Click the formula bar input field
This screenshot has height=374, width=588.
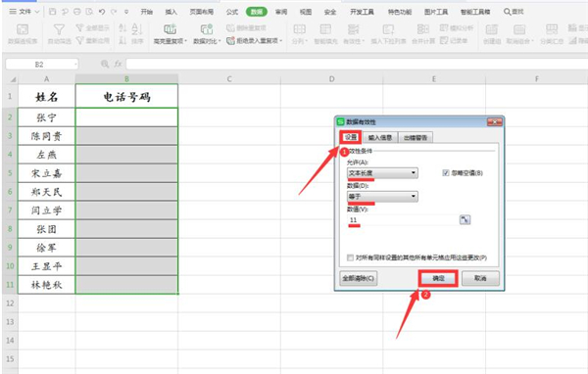[357, 65]
